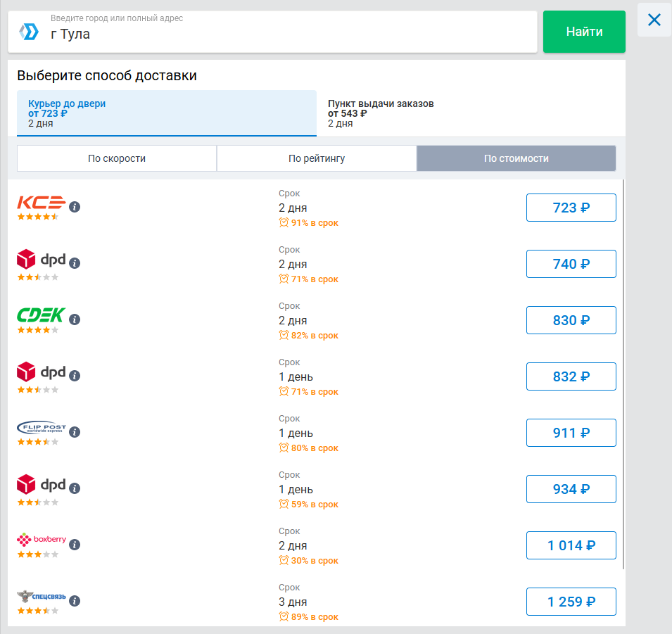Screen dimensions: 672x634
Task: Click the Boxberry carrier logo
Action: 42,540
